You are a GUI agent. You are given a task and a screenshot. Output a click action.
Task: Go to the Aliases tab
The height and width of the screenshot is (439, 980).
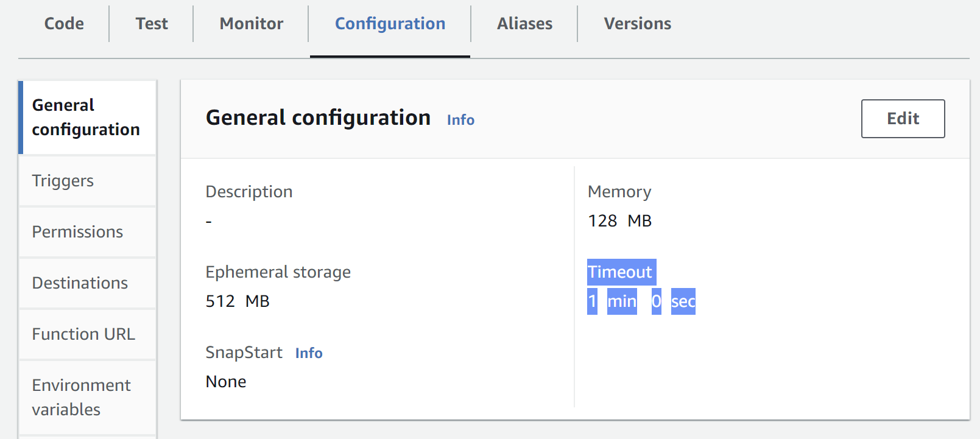pyautogui.click(x=524, y=24)
